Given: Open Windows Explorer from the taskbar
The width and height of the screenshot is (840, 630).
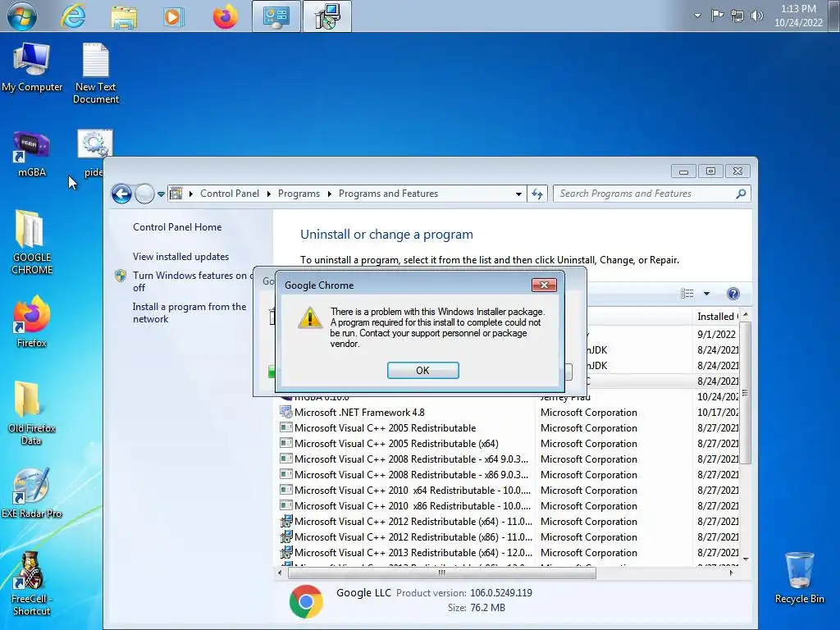Looking at the screenshot, I should (x=124, y=16).
